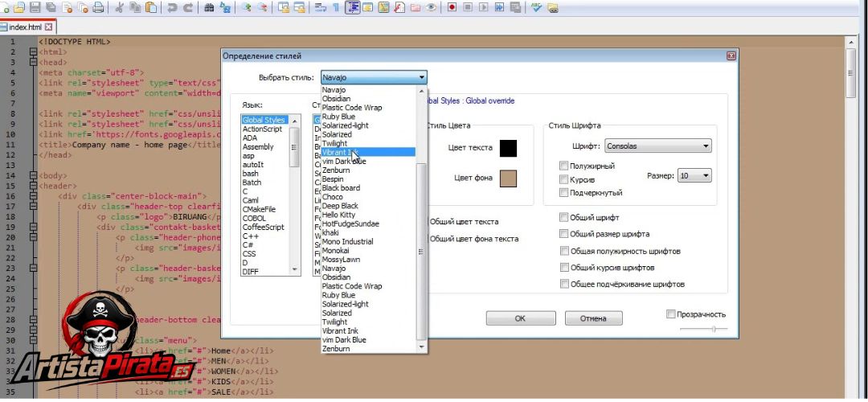868x402 pixels.
Task: Toggle synchronized vertical scrolling icon
Action: [284, 8]
